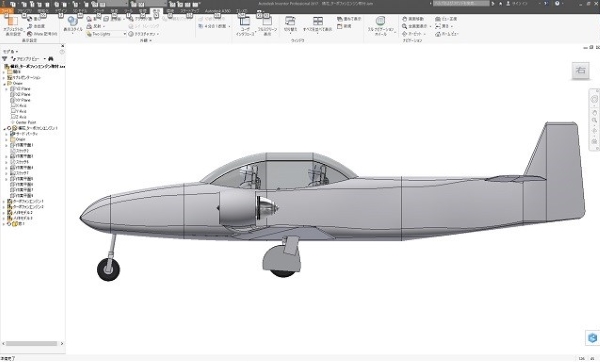
Task: Click navigation bar steering wheel icon
Action: coord(594,99)
